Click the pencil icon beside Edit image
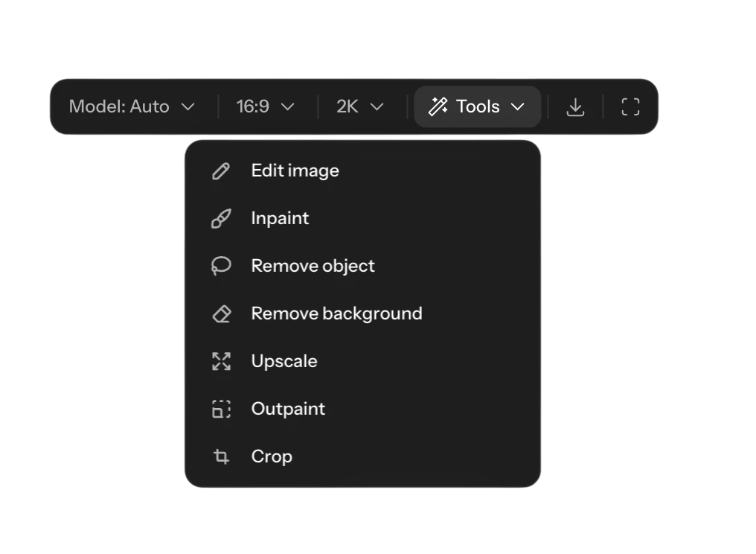 221,171
